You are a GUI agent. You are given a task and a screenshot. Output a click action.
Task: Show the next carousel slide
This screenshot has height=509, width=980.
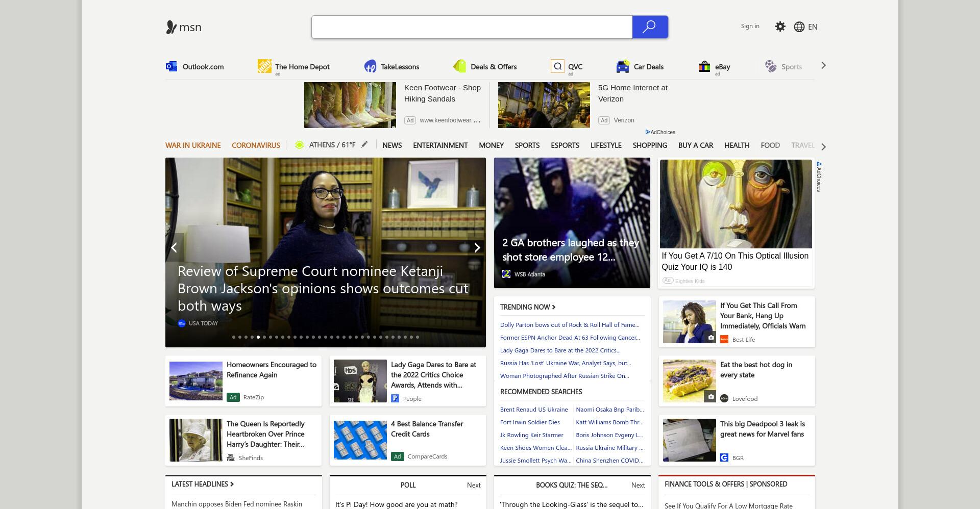[x=477, y=247]
